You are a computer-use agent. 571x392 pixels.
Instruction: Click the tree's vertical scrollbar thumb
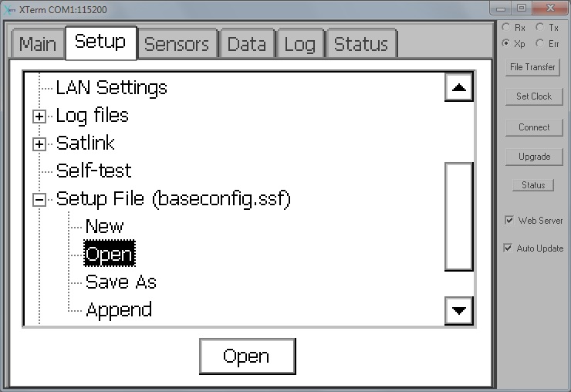coord(459,216)
